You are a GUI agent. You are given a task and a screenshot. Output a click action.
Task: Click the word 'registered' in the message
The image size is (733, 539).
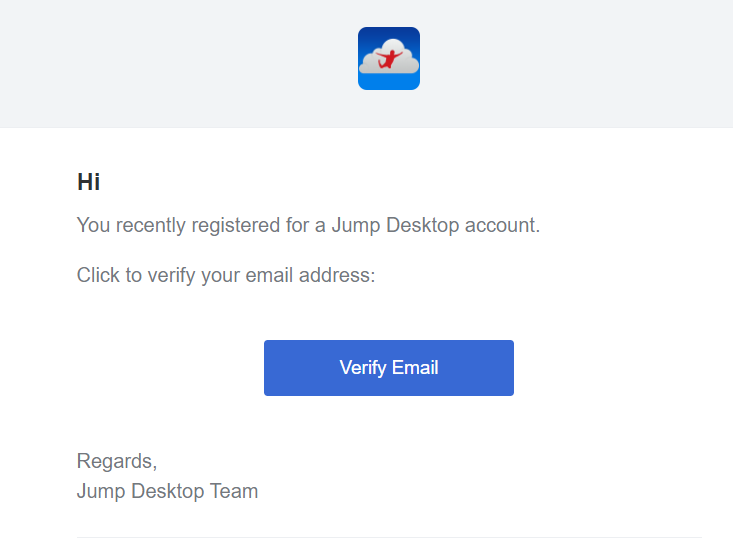click(236, 226)
